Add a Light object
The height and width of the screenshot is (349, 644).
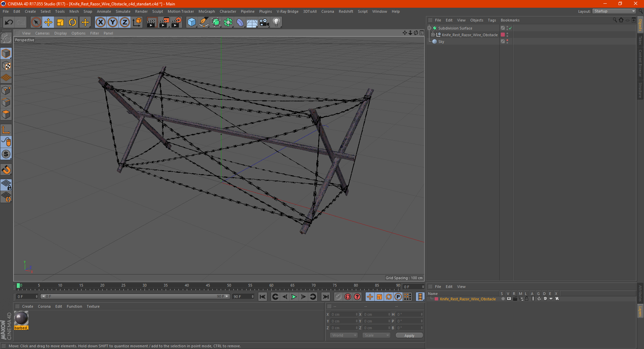[x=276, y=22]
